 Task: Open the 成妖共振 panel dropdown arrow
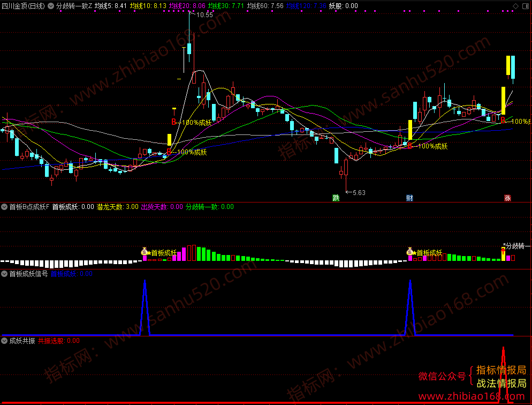click(4, 341)
